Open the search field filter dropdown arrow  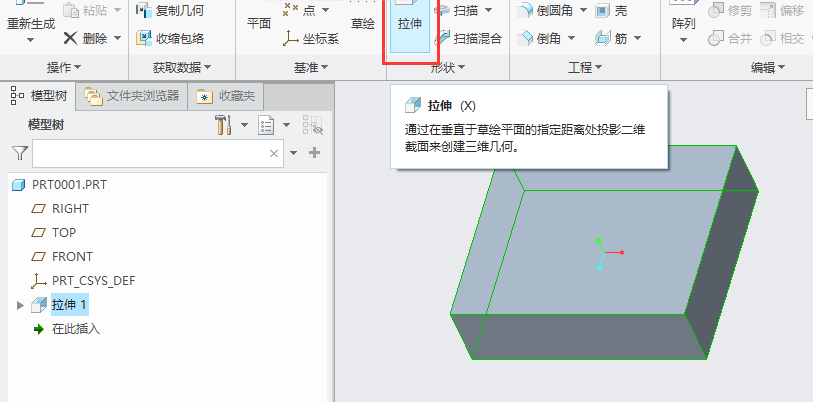point(293,153)
